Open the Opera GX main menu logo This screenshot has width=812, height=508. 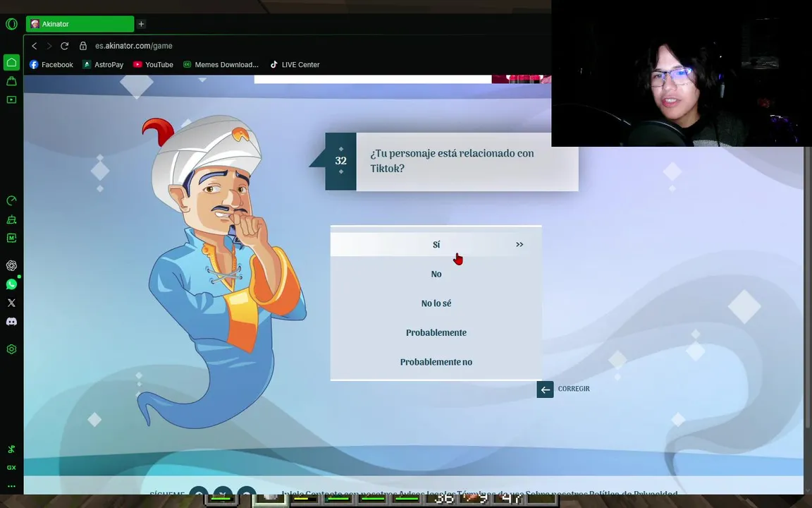[x=11, y=24]
